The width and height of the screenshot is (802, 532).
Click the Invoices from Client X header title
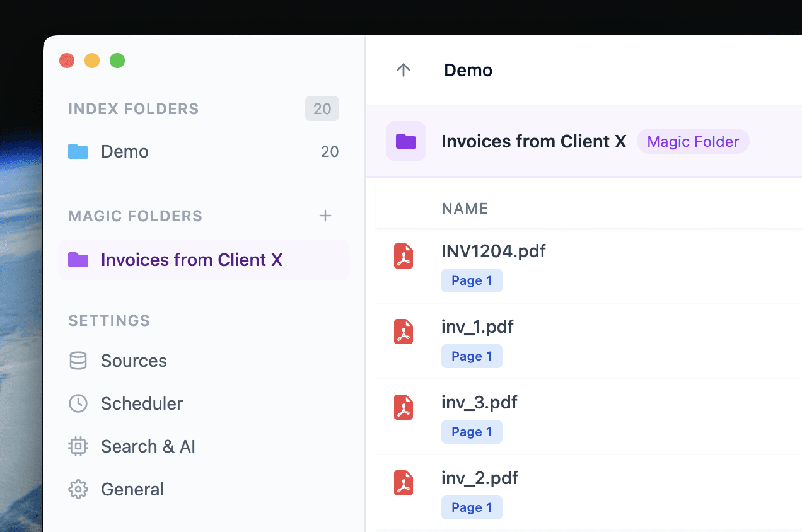[x=533, y=141]
